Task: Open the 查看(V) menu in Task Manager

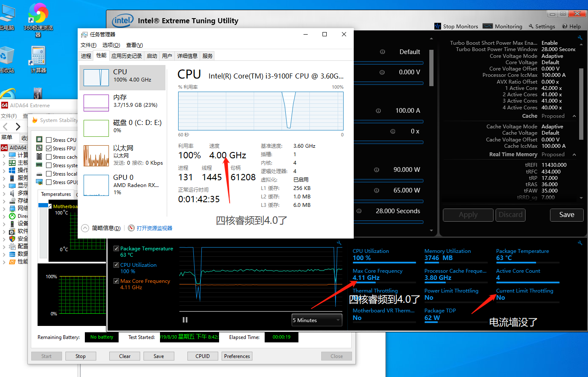Action: pyautogui.click(x=135, y=45)
